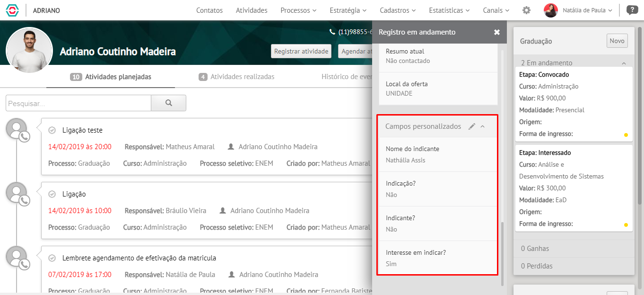This screenshot has height=295, width=644.
Task: Collapse the Campos personalizados section
Action: [483, 126]
